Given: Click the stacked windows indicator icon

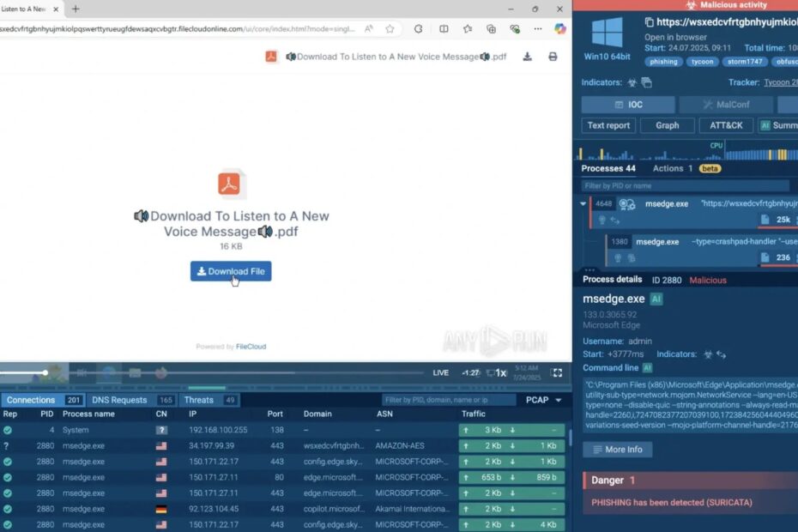Looking at the screenshot, I should point(646,82).
